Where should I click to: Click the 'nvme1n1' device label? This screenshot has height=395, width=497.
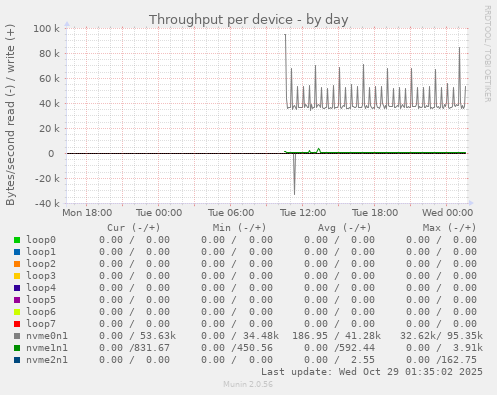[47, 348]
